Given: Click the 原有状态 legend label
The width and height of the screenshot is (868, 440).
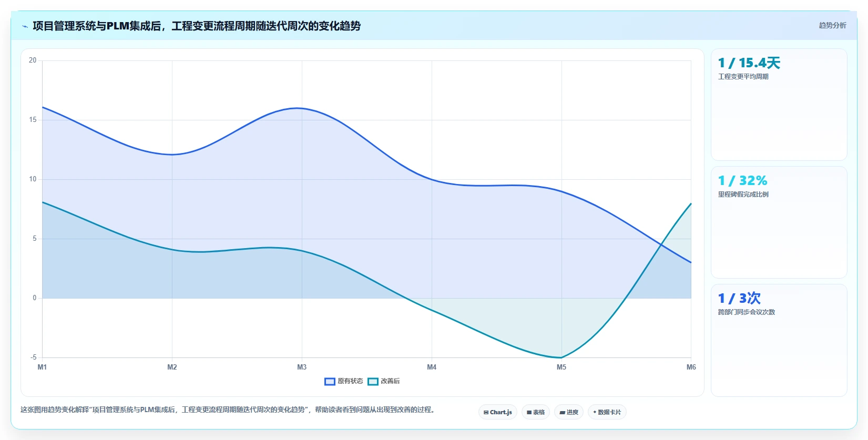Looking at the screenshot, I should 350,381.
